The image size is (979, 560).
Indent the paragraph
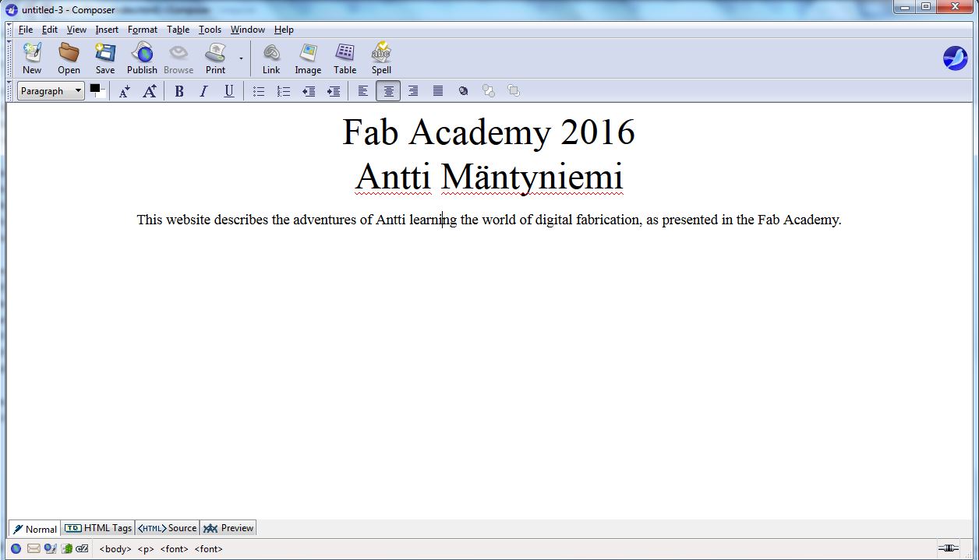[x=334, y=91]
